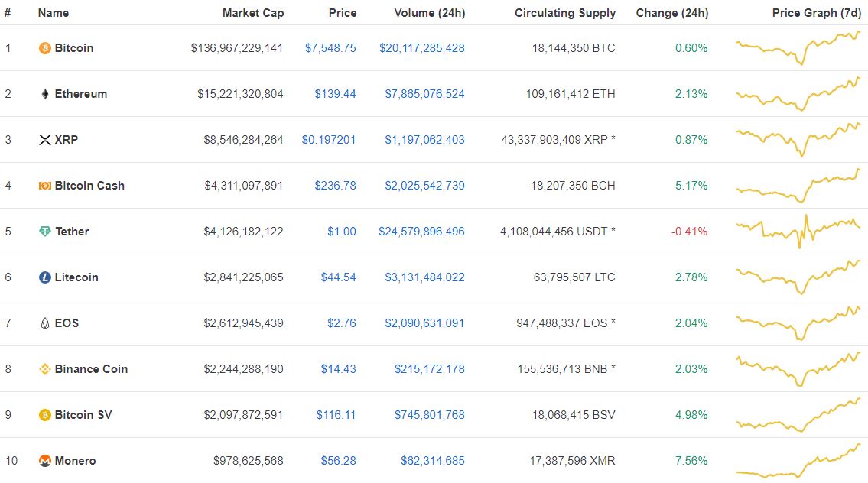
Task: Open the Tether name link
Action: point(72,232)
